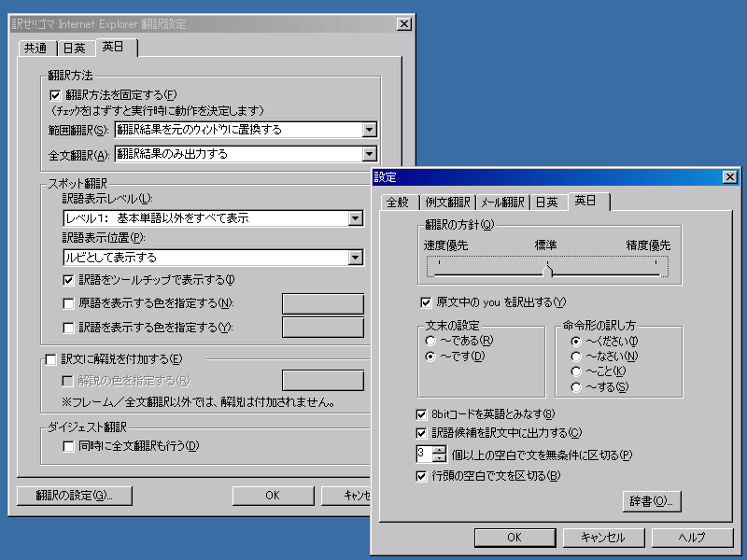
Task: Click the ヘルプ button
Action: tap(692, 538)
